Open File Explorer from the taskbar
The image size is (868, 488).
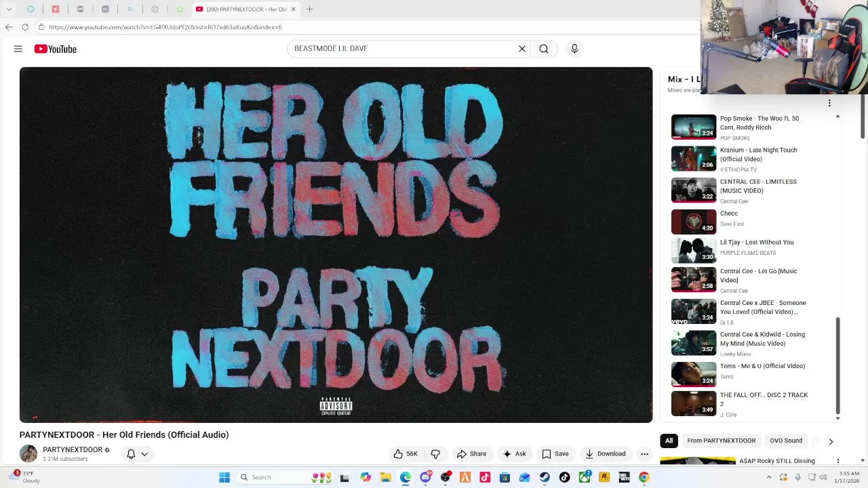(385, 477)
